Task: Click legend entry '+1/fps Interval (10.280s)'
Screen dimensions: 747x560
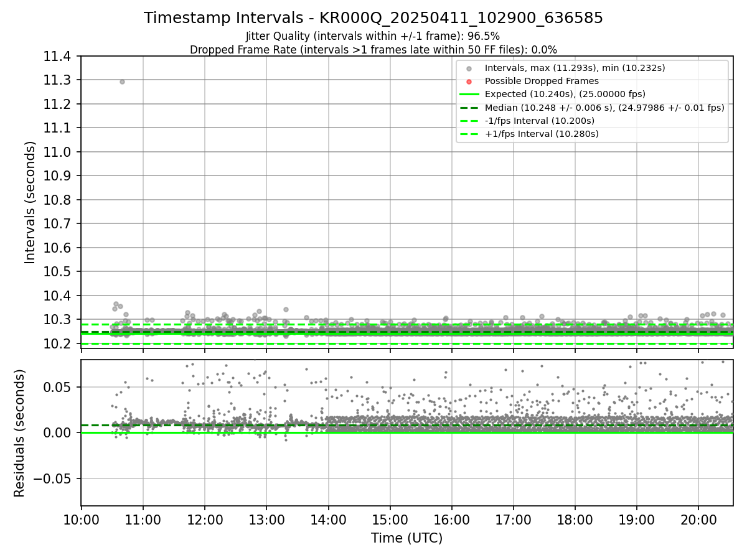Action: (542, 134)
